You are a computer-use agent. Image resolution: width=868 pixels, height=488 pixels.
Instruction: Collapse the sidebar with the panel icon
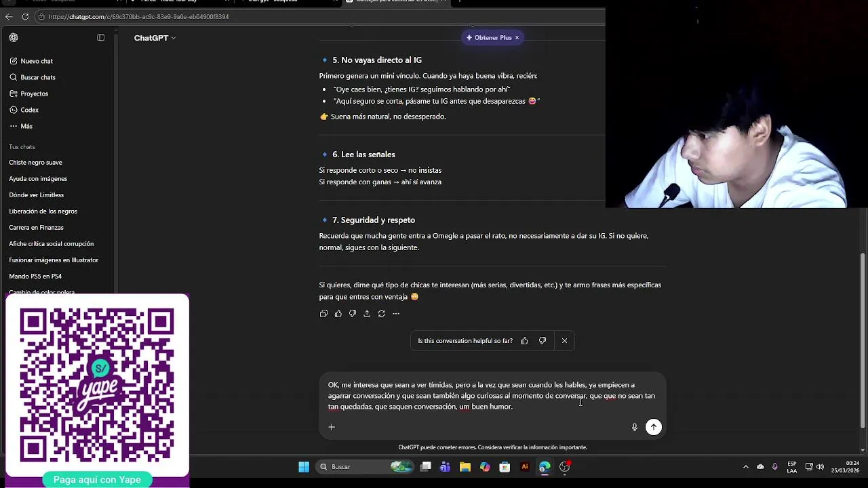click(x=100, y=38)
